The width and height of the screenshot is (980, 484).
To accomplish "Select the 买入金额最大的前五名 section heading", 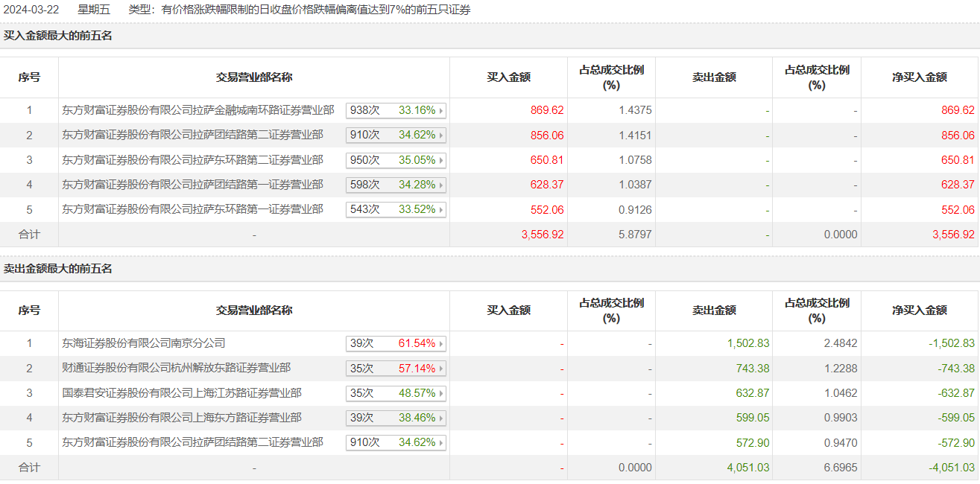I will pyautogui.click(x=57, y=35).
